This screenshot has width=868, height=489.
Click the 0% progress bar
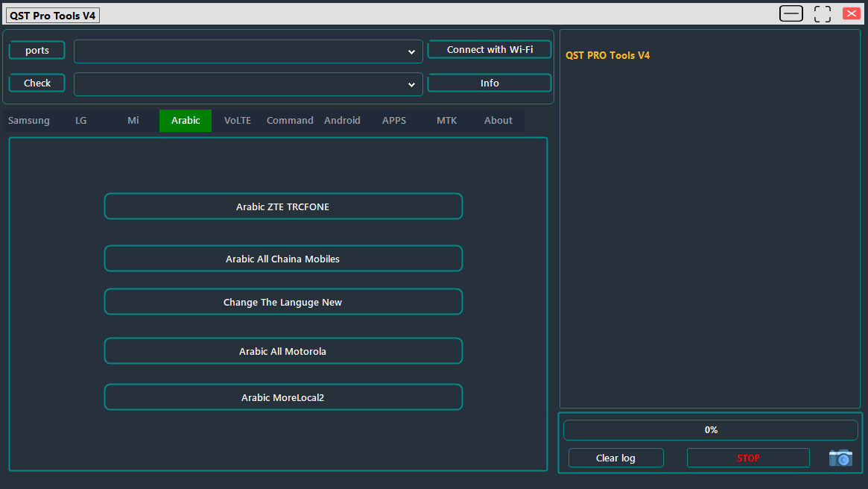(711, 429)
